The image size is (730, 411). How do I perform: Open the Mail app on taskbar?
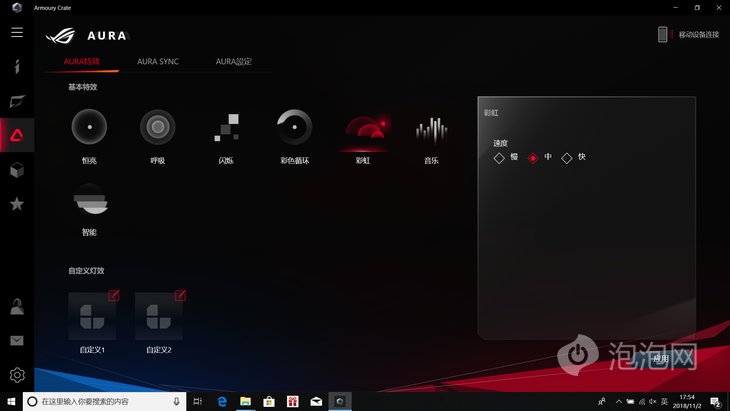click(x=316, y=401)
